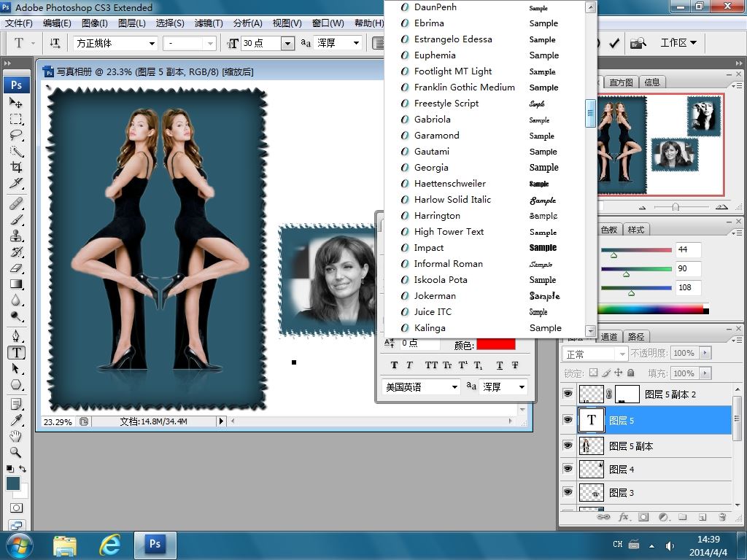Hide the 图层 5 副本 layer
The width and height of the screenshot is (747, 560).
pyautogui.click(x=568, y=446)
